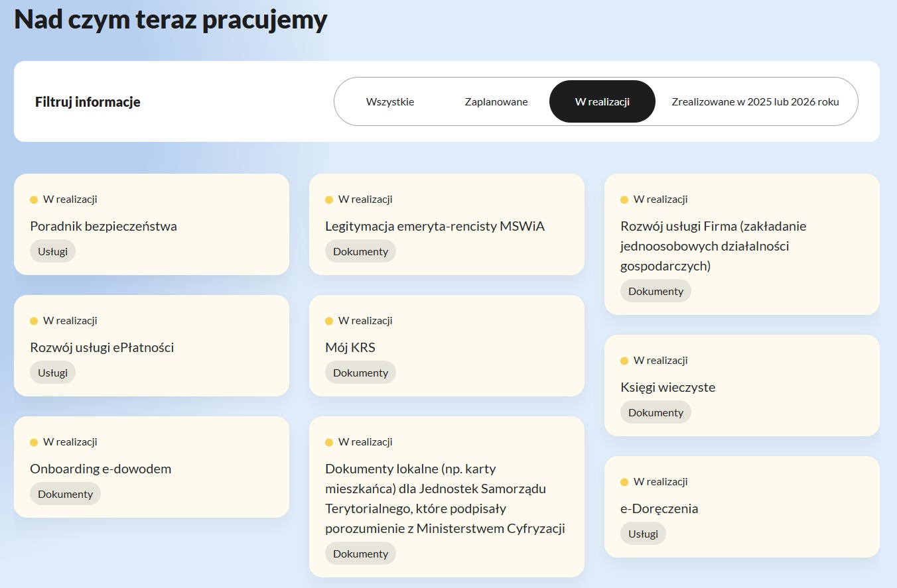Viewport: 897px width, 588px height.
Task: Click the status dot on Legitymacja emeryta-rencisty MSWiA card
Action: (x=328, y=198)
